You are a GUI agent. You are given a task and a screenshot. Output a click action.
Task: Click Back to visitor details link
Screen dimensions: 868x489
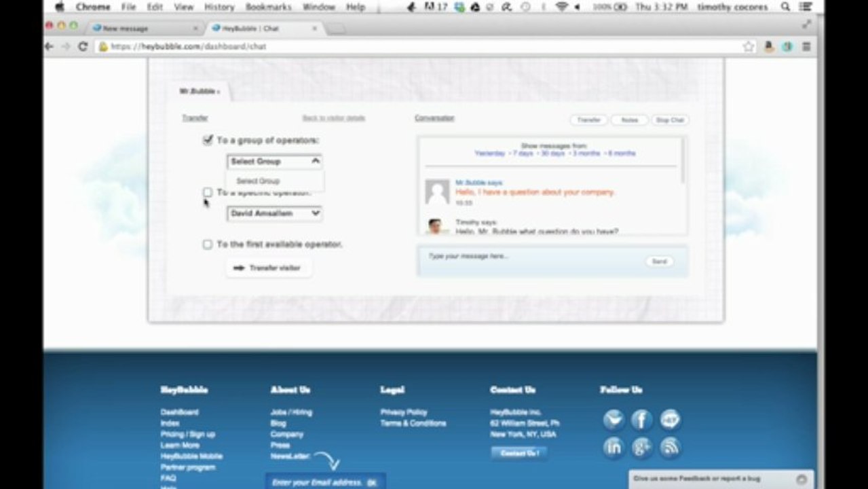[x=333, y=118]
